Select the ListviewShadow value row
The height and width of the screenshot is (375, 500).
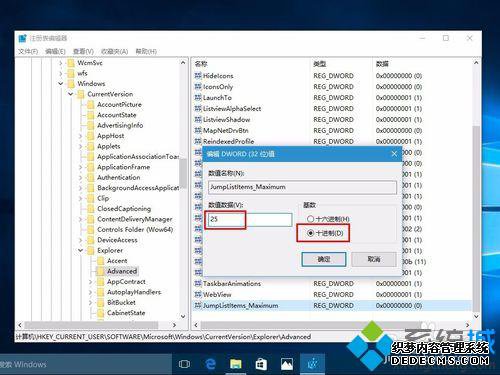(x=332, y=119)
